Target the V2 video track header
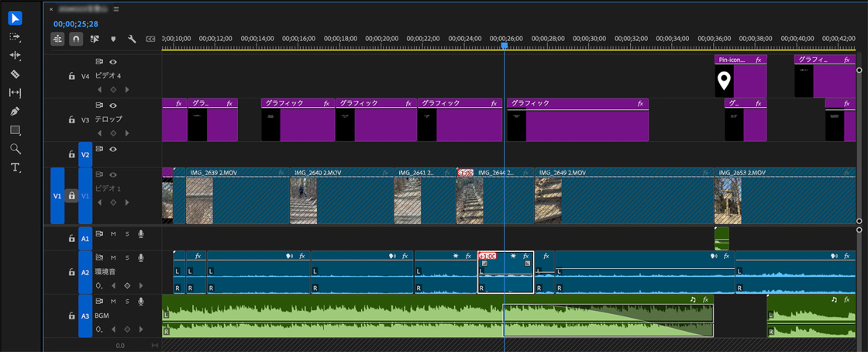This screenshot has height=352, width=868. [x=85, y=154]
